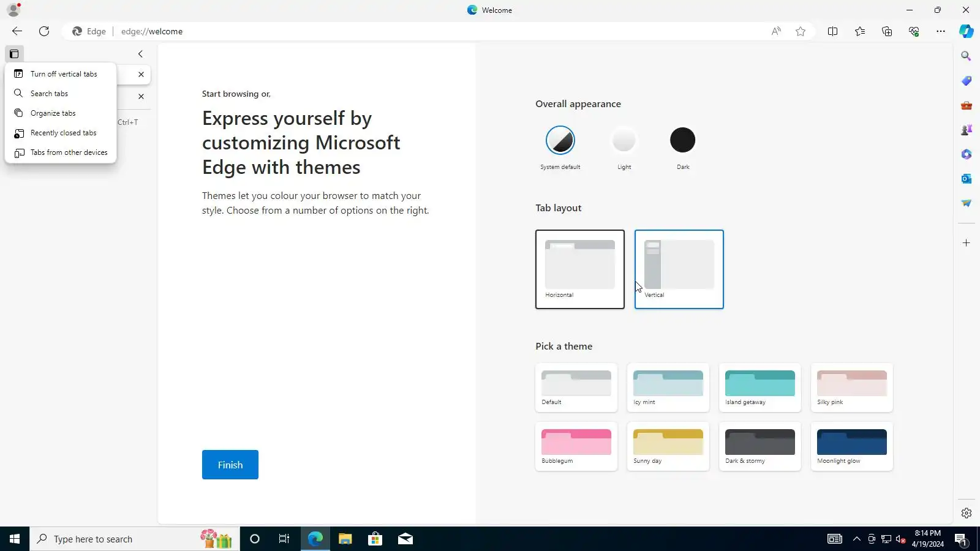Close the second vertical tab
Screen dimensions: 980x551
(141, 96)
